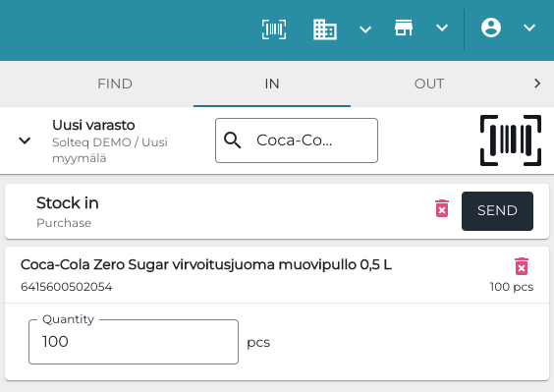Viewport: 554px width, 392px height.
Task: Show more tabs with right arrow
Action: click(537, 84)
